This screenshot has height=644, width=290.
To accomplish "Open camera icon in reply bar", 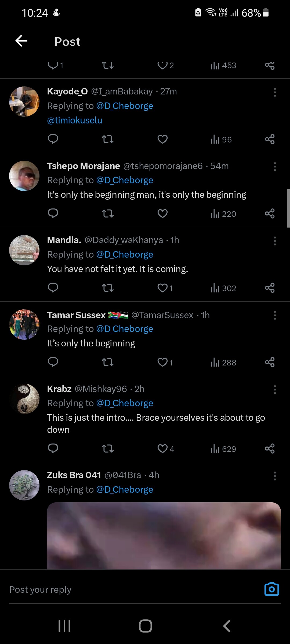I will (271, 590).
